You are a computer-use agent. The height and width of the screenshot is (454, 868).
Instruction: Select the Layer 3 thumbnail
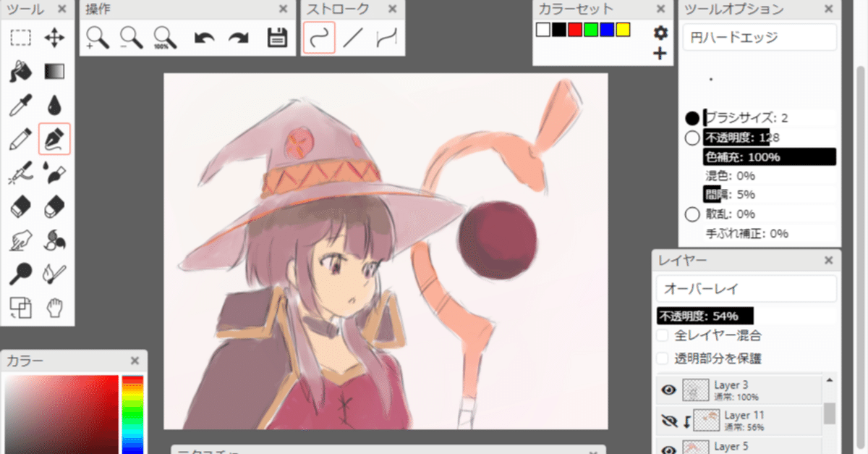pos(695,390)
